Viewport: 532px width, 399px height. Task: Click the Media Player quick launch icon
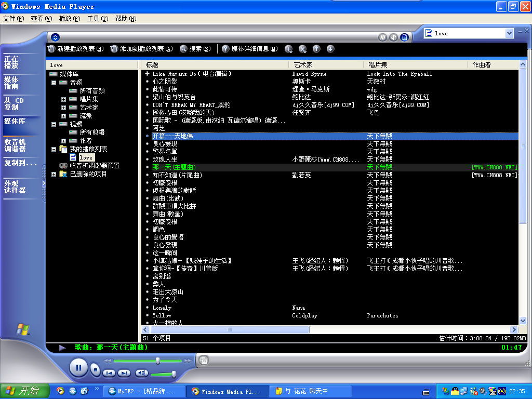60,391
